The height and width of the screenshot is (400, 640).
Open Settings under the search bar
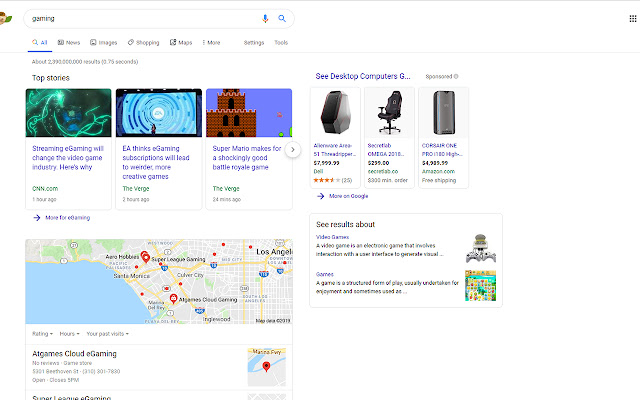click(254, 42)
